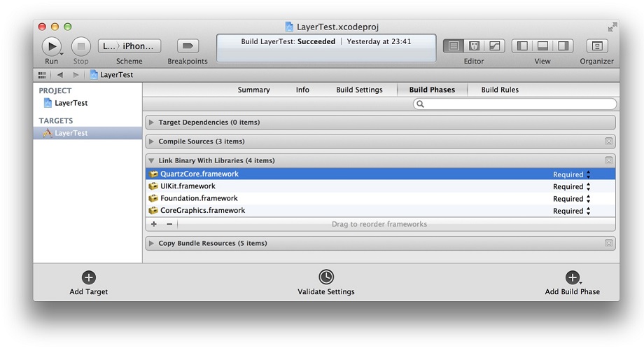The width and height of the screenshot is (644, 353).
Task: Expand Compile Sources section
Action: [151, 141]
